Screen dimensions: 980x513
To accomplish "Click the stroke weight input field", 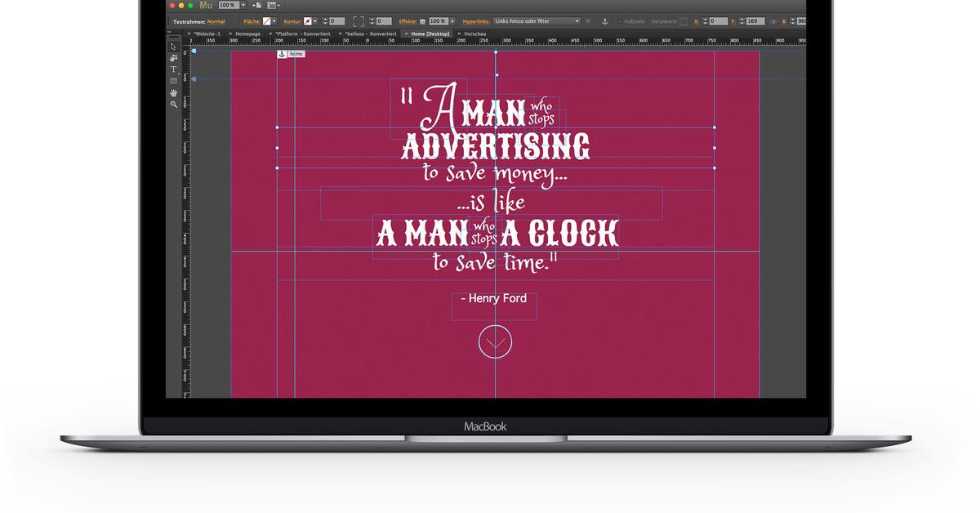I will click(x=336, y=21).
